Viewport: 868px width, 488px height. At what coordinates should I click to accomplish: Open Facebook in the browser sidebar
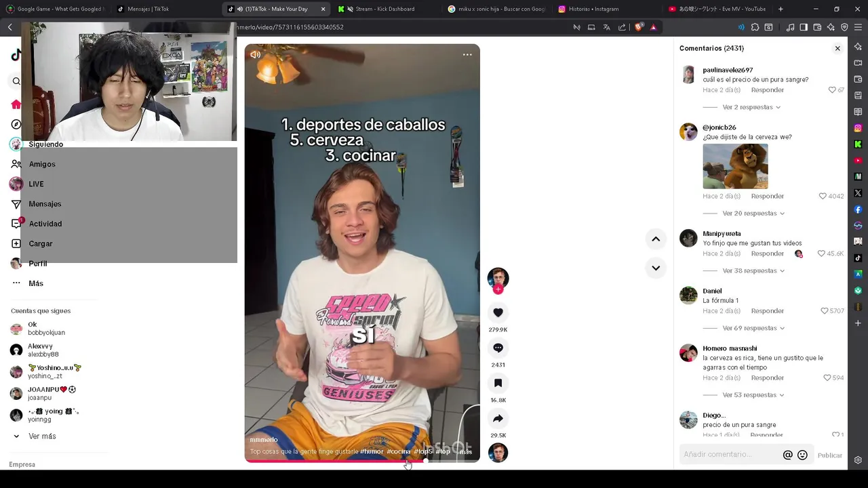click(858, 209)
